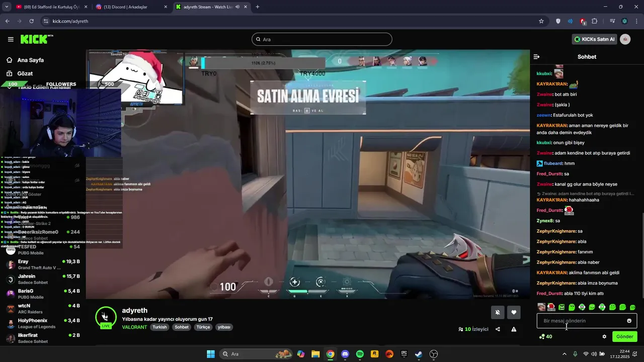Click the Sohbet tag under title
Screen dimensions: 644x362
(182, 327)
